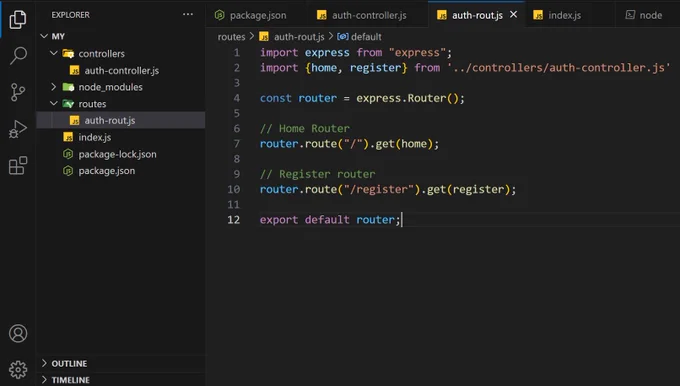Click express.Router() call on line 4
The height and width of the screenshot is (386, 680).
(x=407, y=98)
